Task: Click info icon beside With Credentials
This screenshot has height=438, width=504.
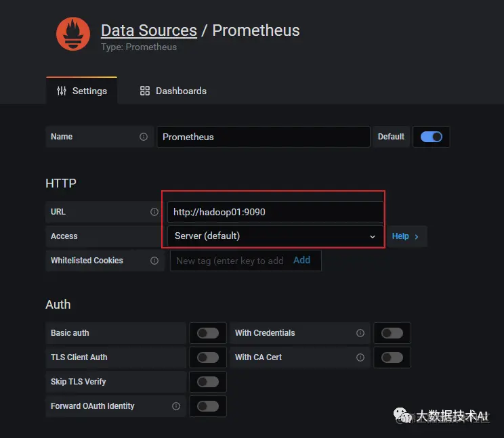Action: [360, 333]
